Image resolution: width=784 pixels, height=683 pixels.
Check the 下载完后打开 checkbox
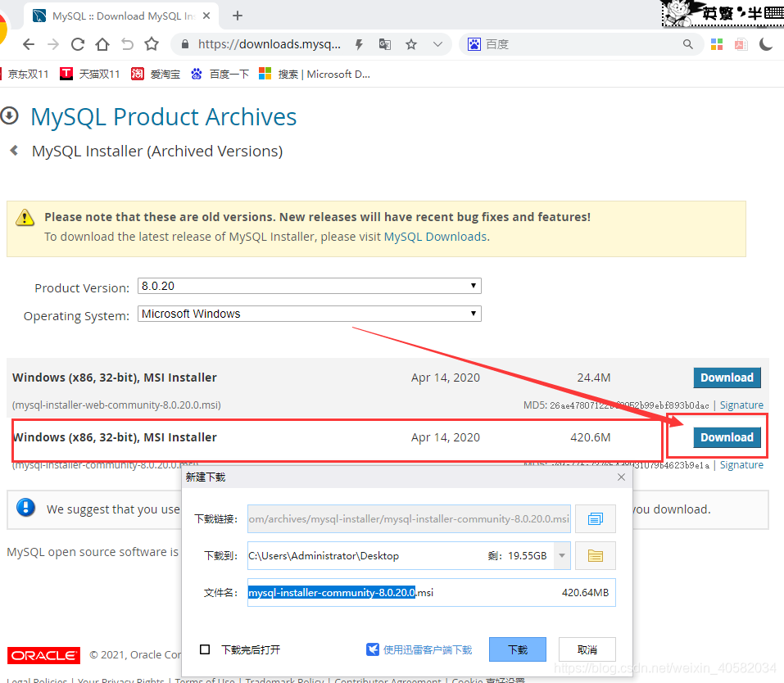coord(205,649)
